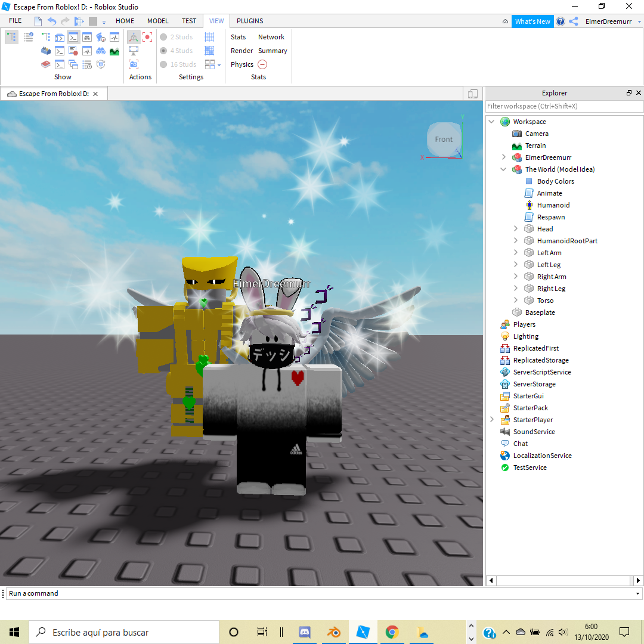Open Google Chrome from the taskbar
Image resolution: width=644 pixels, height=644 pixels.
click(392, 631)
